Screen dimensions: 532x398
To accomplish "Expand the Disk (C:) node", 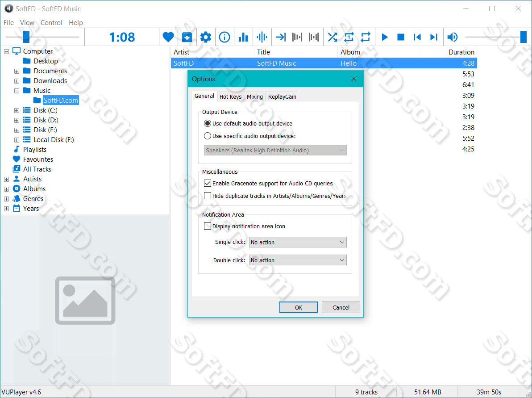I will [x=16, y=110].
